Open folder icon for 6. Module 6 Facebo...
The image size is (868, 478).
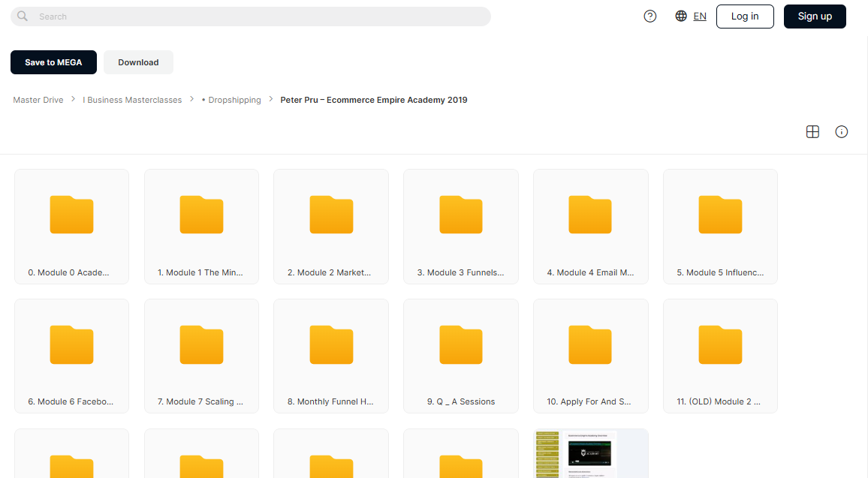pos(71,344)
